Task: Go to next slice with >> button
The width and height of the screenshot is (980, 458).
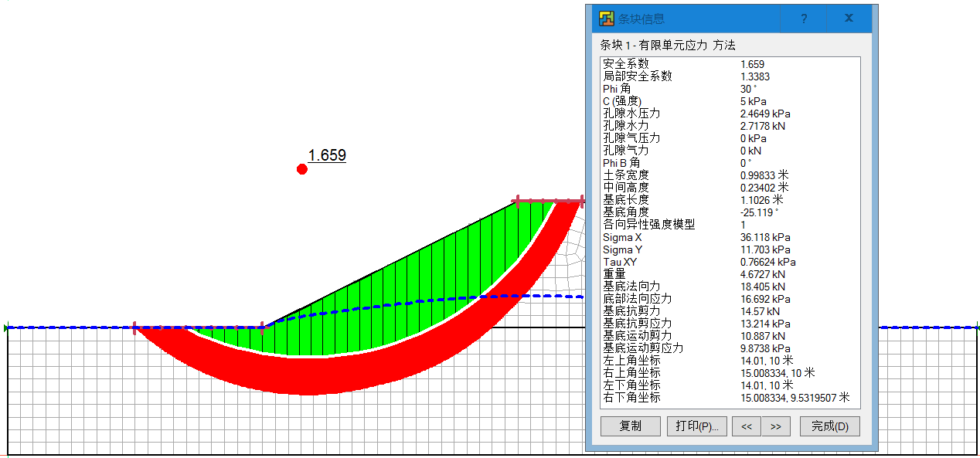Action: tap(775, 426)
